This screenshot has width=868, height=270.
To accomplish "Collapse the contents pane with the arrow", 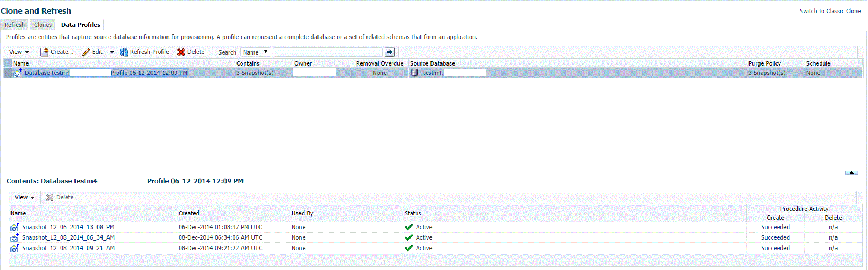I will tap(851, 172).
